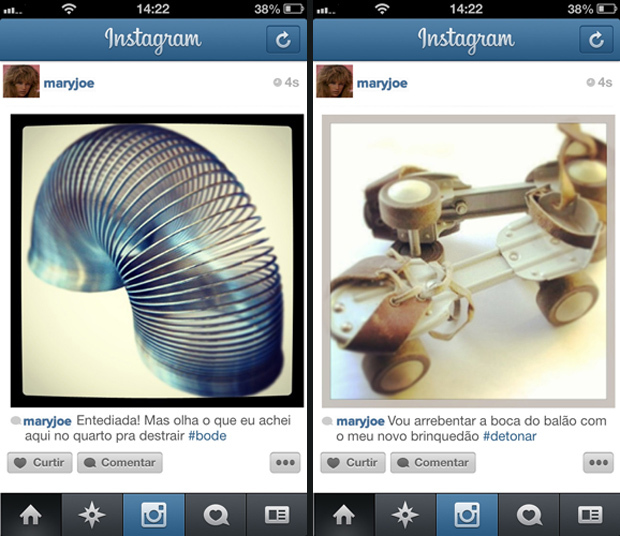Open activity heart bubble on left screen
Viewport: 620px width, 536px height.
click(x=216, y=515)
